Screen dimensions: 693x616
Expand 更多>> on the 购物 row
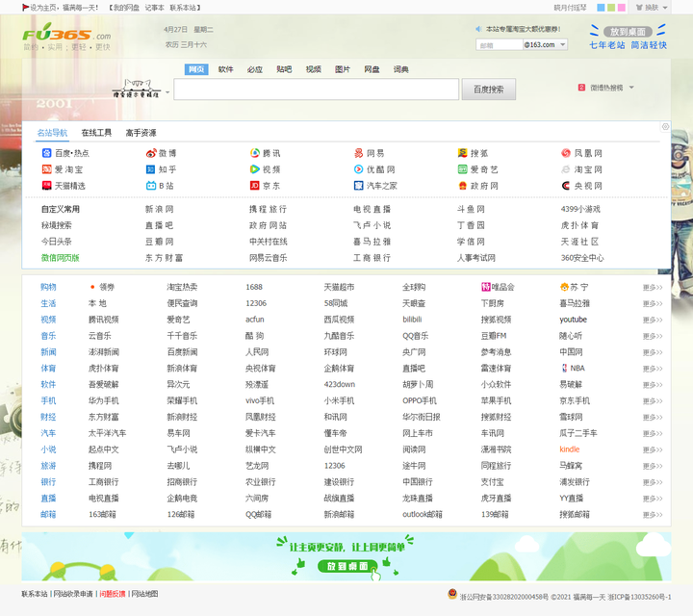(x=653, y=288)
